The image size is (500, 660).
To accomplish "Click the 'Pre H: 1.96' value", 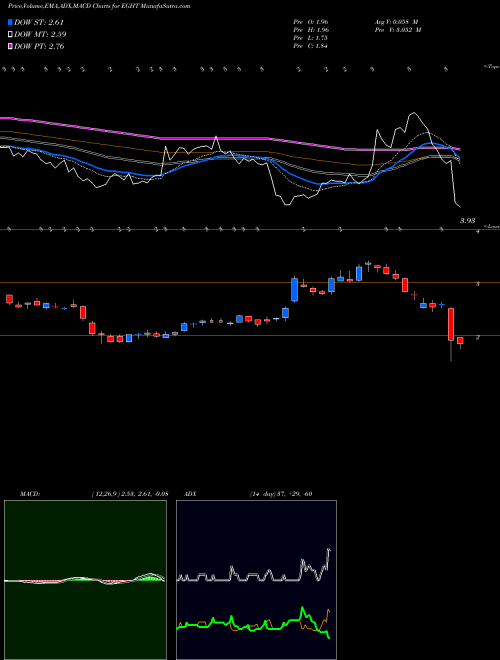I will pyautogui.click(x=311, y=30).
